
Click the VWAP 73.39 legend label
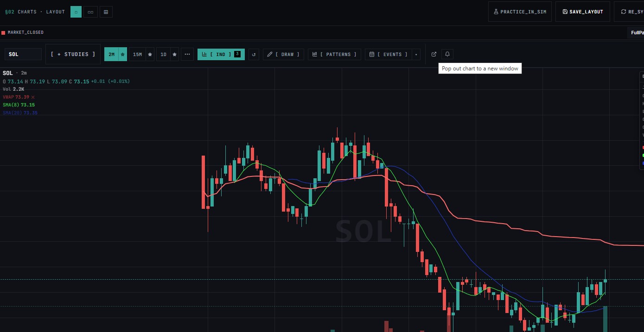[16, 97]
